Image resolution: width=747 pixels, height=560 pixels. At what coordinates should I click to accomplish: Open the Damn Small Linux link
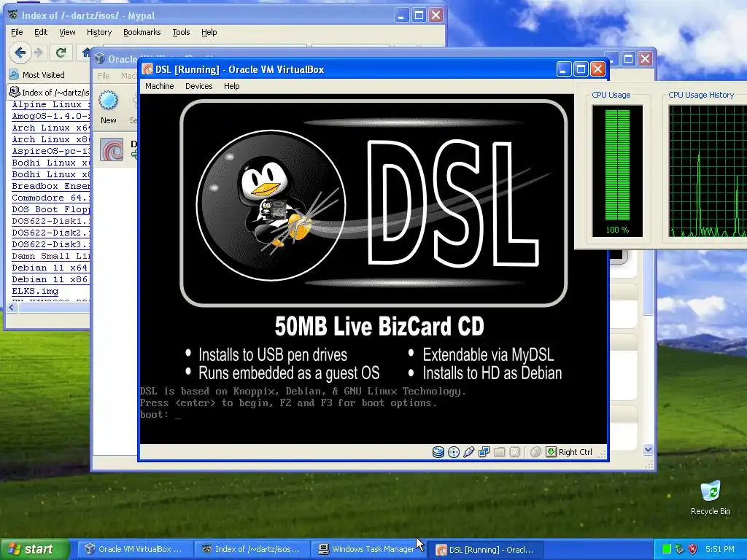pyautogui.click(x=50, y=256)
